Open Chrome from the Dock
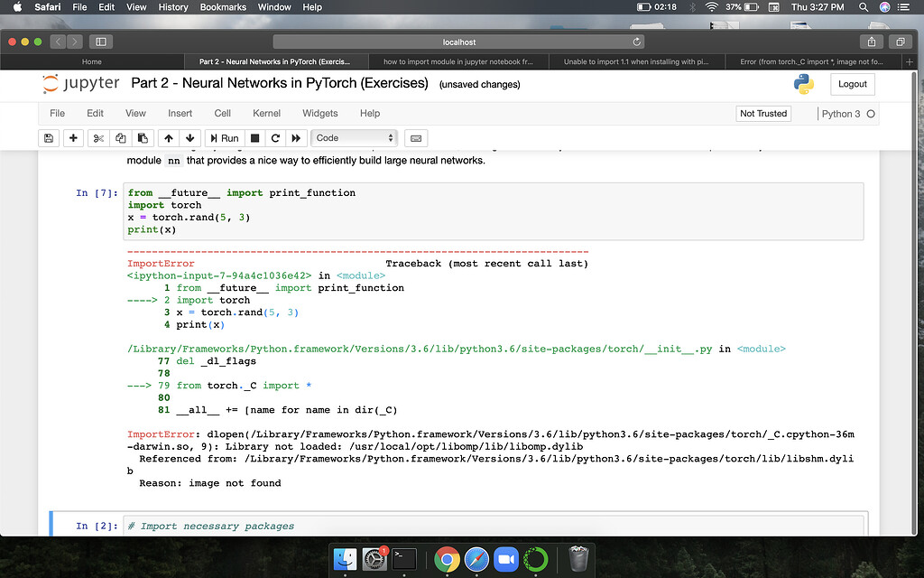924x578 pixels. pyautogui.click(x=447, y=560)
